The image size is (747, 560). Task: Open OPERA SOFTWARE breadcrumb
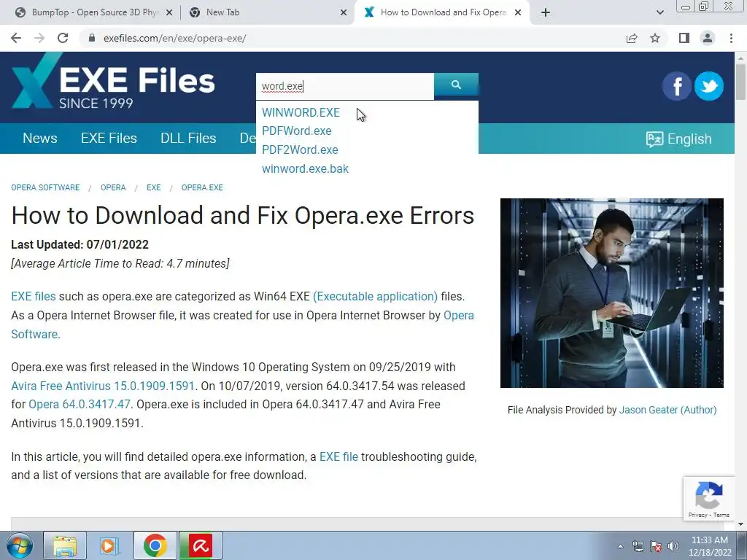tap(45, 187)
